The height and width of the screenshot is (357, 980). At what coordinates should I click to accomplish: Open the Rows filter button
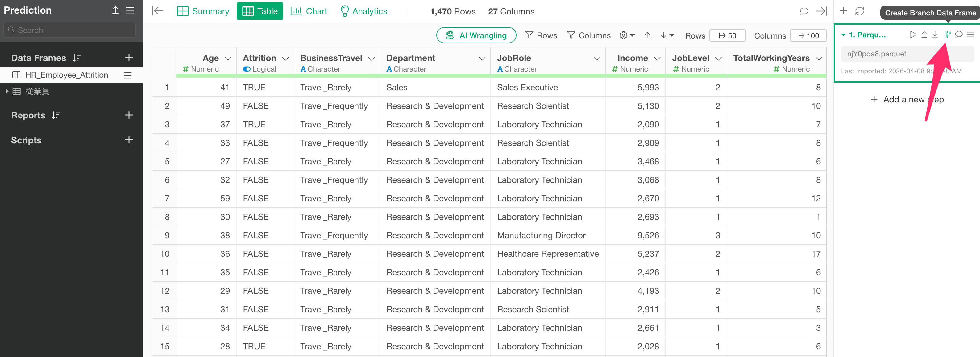coord(541,35)
